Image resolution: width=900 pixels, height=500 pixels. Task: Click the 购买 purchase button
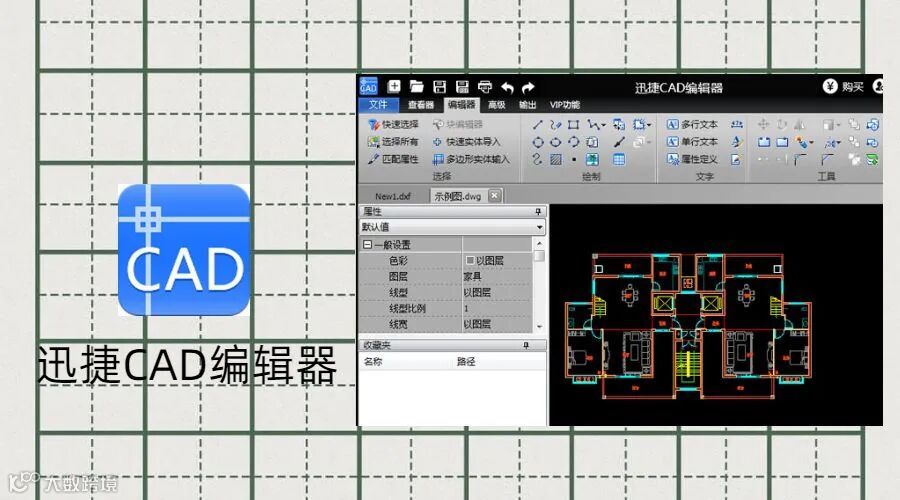click(843, 87)
